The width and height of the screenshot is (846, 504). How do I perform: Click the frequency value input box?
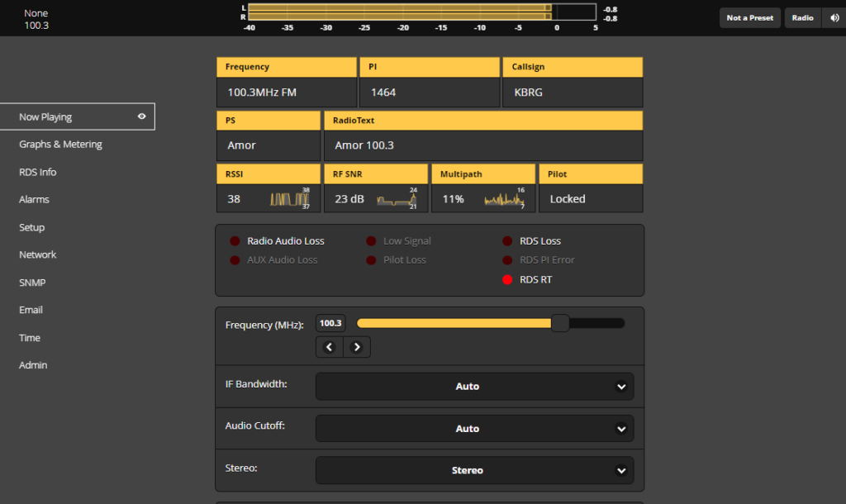[330, 323]
